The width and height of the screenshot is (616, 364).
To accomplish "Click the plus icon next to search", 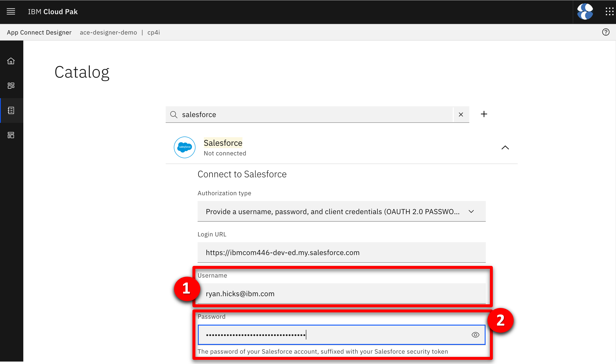I will pyautogui.click(x=484, y=114).
